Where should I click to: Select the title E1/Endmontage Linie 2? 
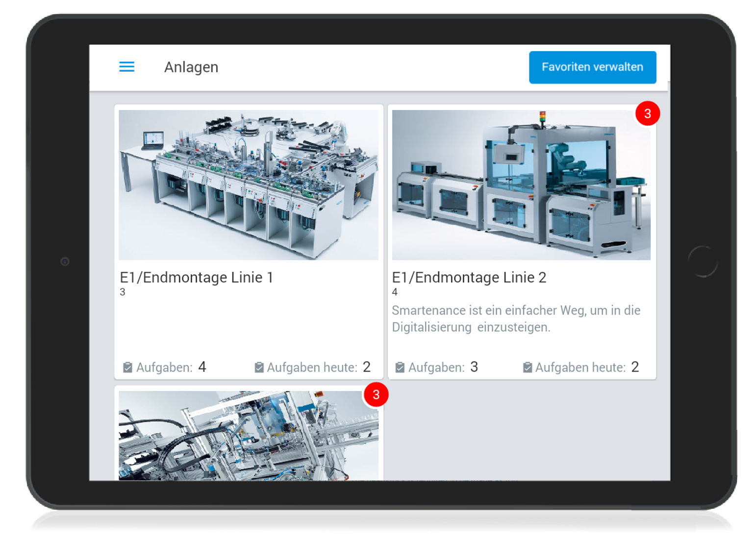coord(469,277)
